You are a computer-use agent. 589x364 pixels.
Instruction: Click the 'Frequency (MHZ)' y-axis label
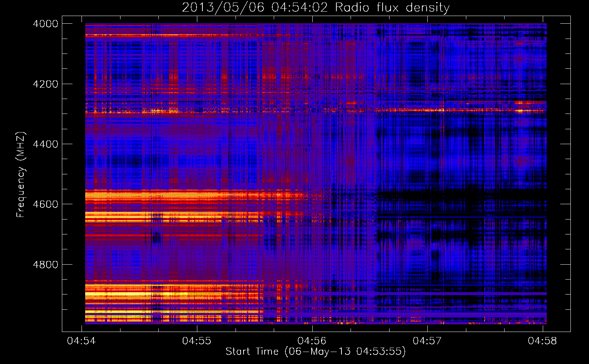[x=21, y=174]
